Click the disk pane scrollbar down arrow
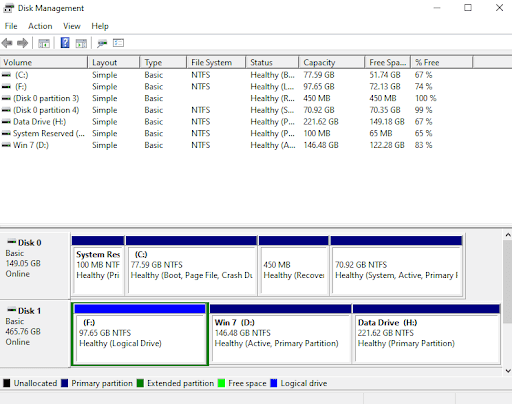Image resolution: width=512 pixels, height=404 pixels. (x=508, y=370)
